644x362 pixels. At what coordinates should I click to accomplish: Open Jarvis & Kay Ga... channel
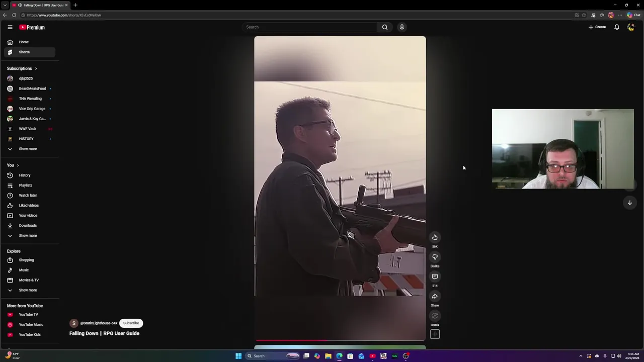[x=30, y=119]
